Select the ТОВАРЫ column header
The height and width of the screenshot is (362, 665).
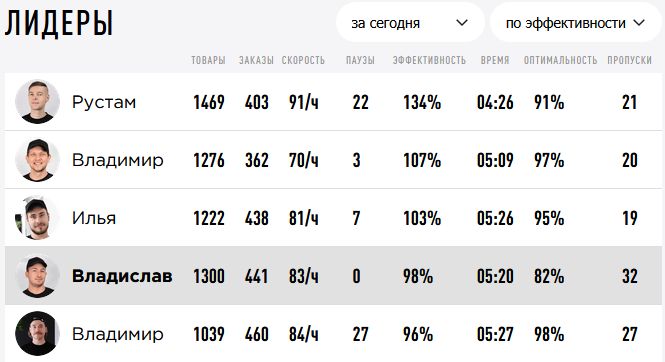(x=208, y=60)
